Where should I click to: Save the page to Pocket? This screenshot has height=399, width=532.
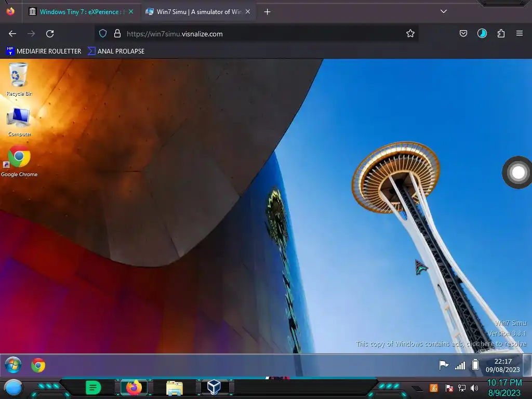(x=463, y=33)
